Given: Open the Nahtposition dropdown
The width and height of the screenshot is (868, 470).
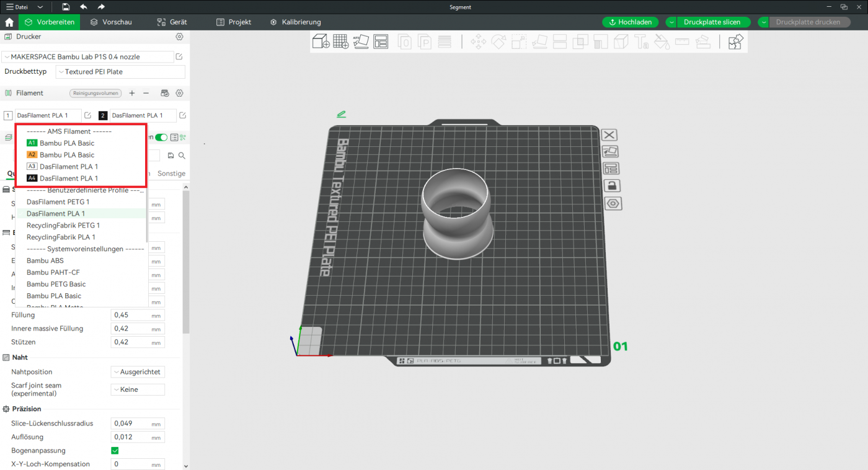Looking at the screenshot, I should coord(138,372).
